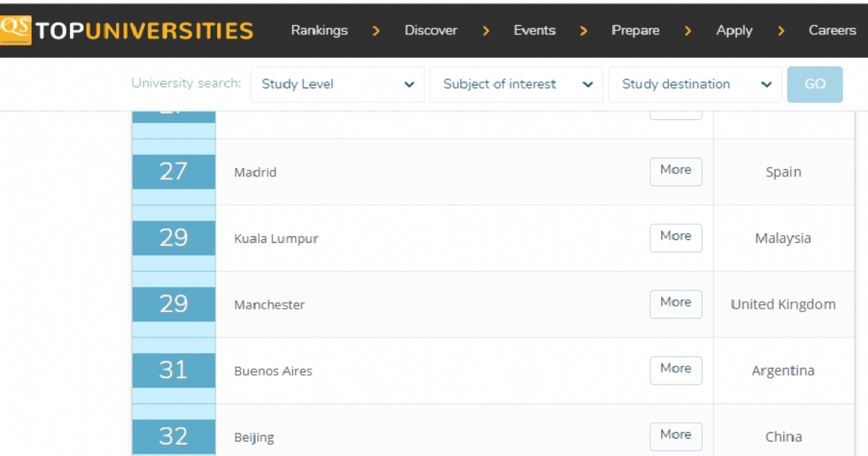The width and height of the screenshot is (868, 456).
Task: Open the Discover menu
Action: (430, 30)
